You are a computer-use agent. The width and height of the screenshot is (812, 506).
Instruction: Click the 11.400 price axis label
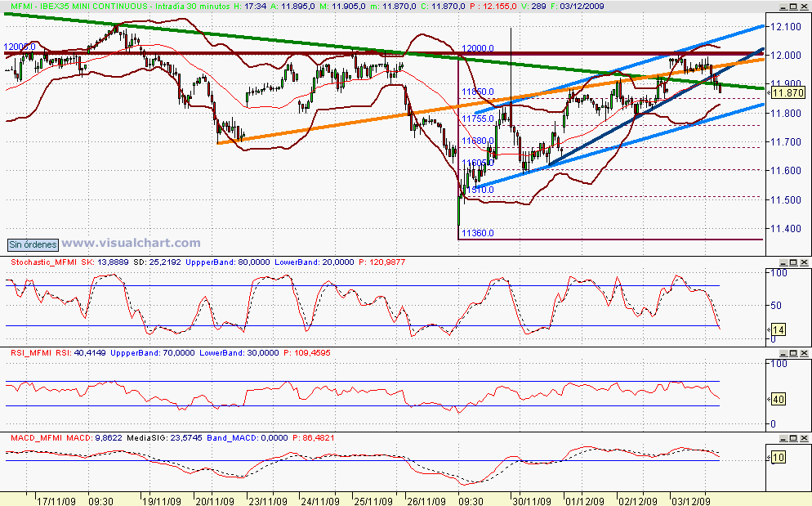pyautogui.click(x=785, y=229)
